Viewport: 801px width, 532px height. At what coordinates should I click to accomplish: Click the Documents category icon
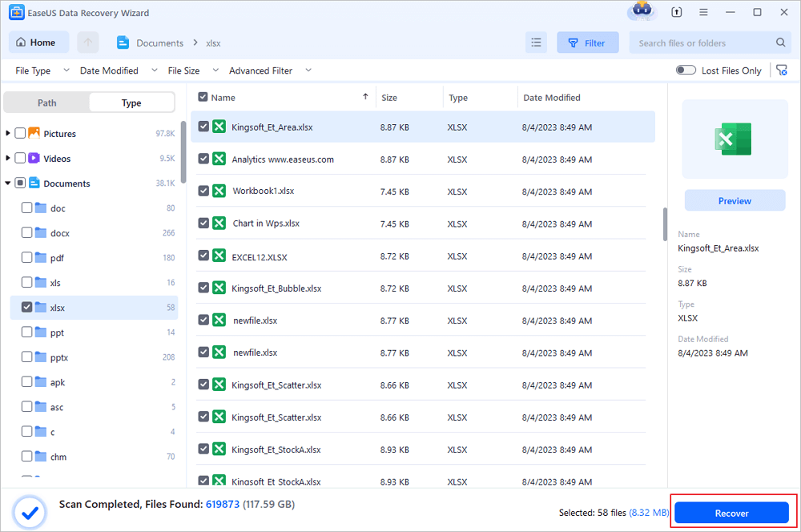[x=34, y=183]
